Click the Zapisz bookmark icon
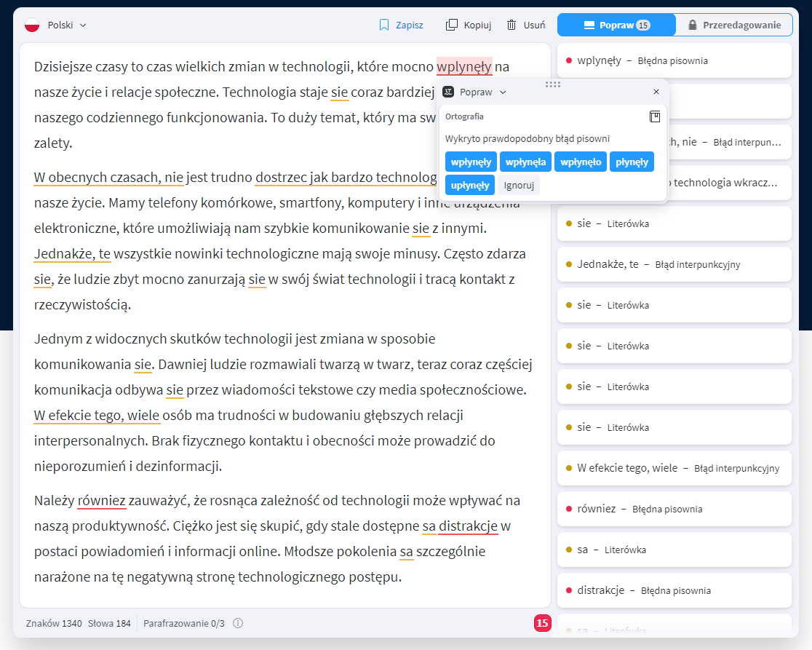Screen dimensions: 812x650 383,25
